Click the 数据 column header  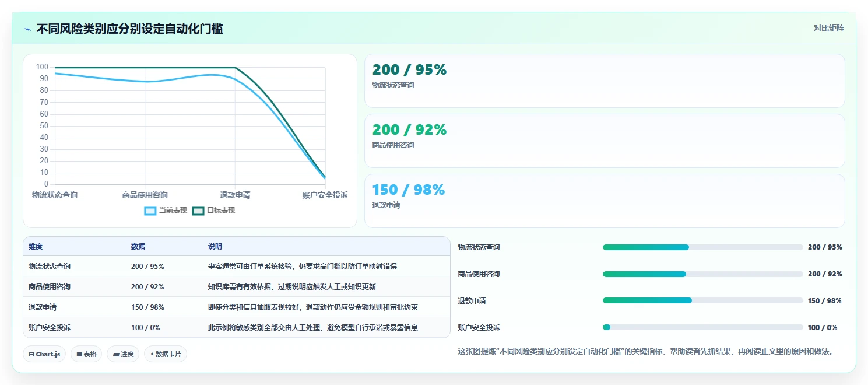pos(138,247)
